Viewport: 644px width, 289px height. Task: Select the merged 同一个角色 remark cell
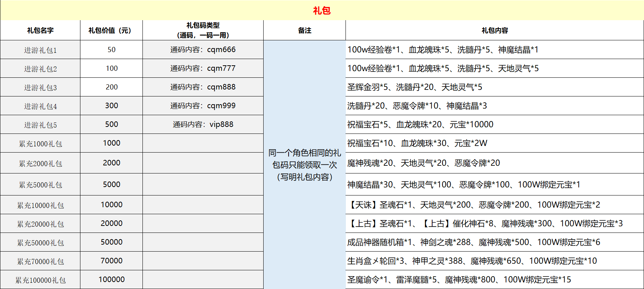click(x=304, y=165)
